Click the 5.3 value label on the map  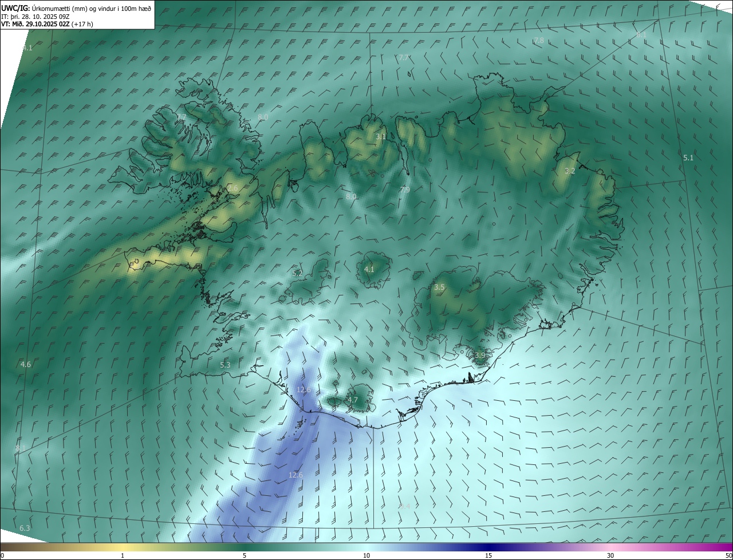[225, 365]
